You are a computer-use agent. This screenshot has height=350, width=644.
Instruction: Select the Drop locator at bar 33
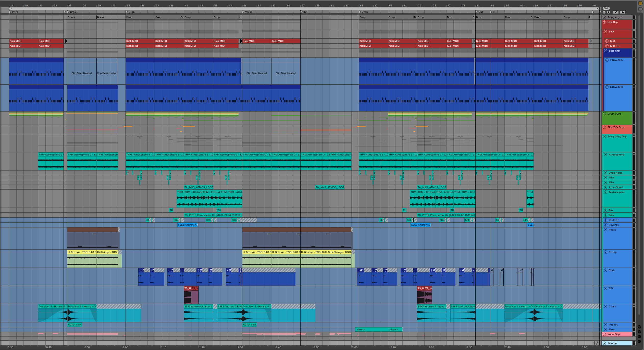tap(130, 12)
